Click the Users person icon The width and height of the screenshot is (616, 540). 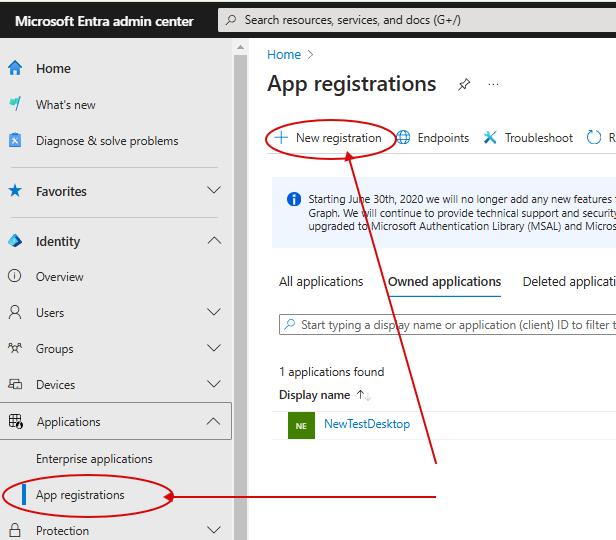(x=15, y=312)
